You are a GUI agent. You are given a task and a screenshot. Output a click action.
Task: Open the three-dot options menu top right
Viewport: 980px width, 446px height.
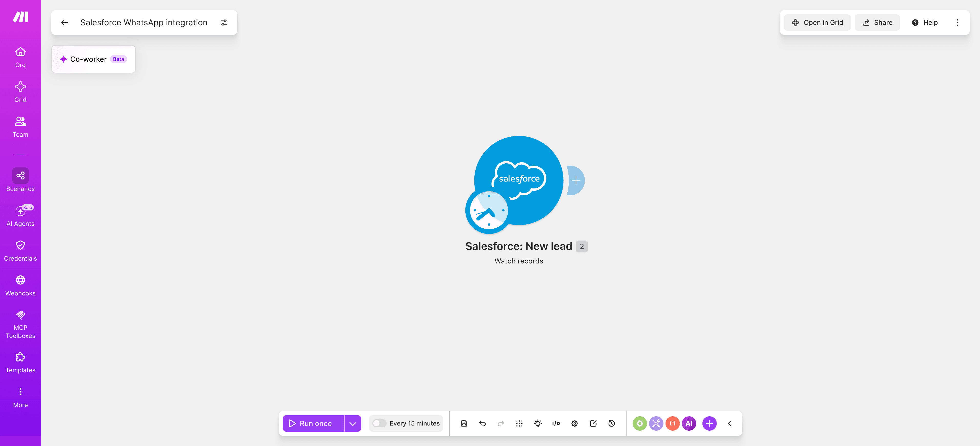click(957, 23)
